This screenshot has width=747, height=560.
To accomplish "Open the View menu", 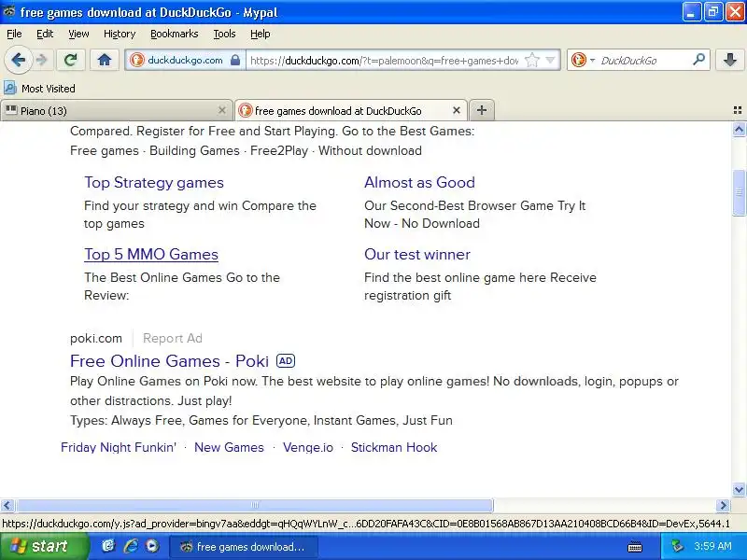I will [78, 34].
